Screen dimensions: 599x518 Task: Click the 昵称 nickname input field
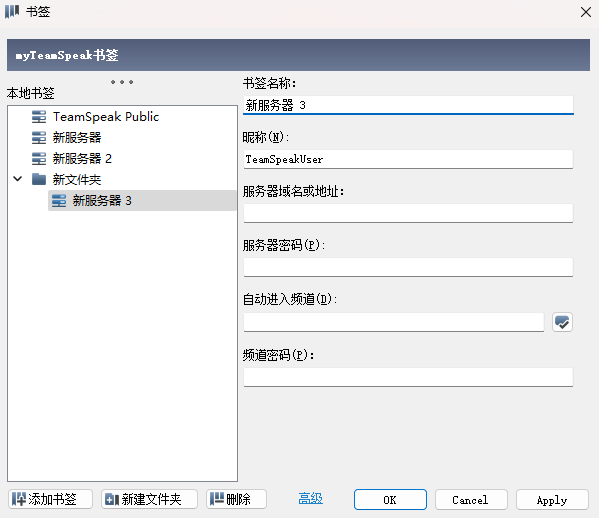(x=408, y=159)
